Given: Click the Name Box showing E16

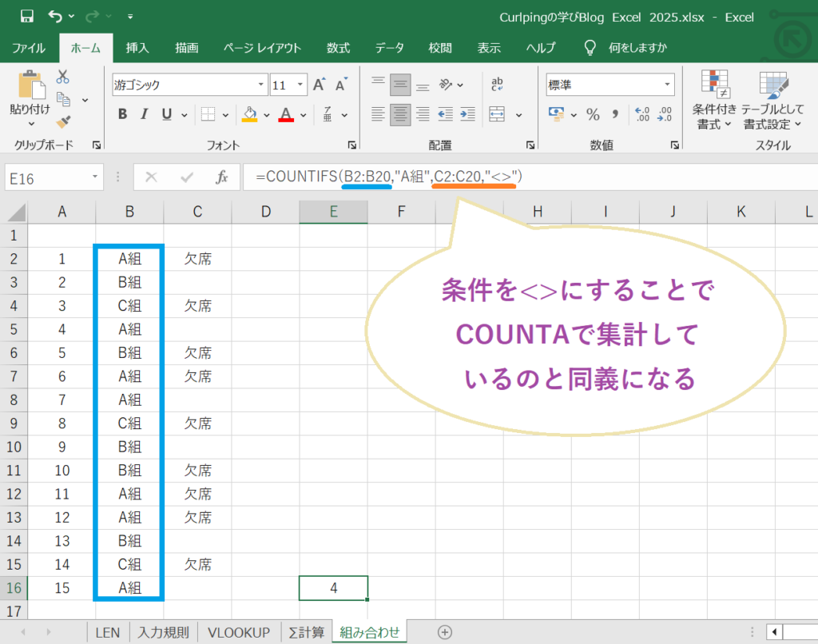Looking at the screenshot, I should click(48, 177).
